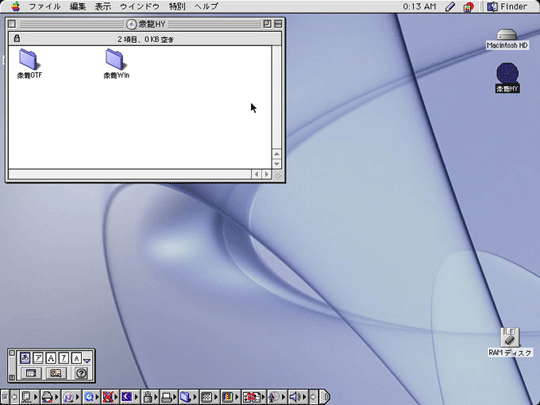The height and width of the screenshot is (405, 540).
Task: Select the Macintosh HD desktop icon
Action: pos(507,39)
